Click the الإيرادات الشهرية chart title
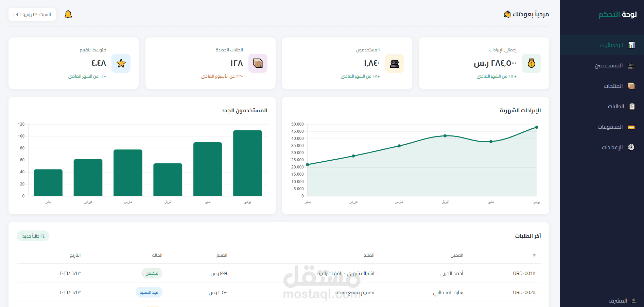Screen dimensions: 644x307 (520, 111)
